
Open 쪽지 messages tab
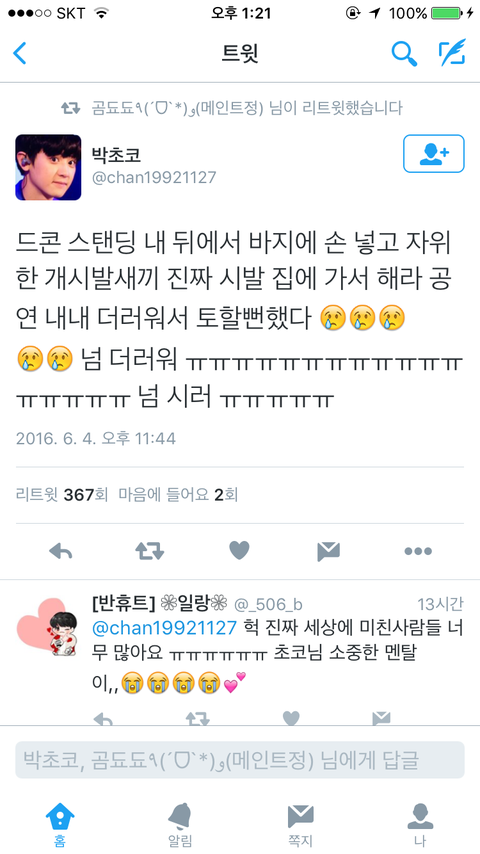[x=300, y=825]
